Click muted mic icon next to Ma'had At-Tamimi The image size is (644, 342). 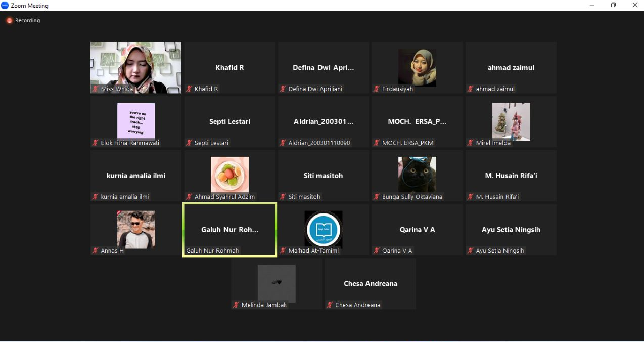[x=283, y=250]
